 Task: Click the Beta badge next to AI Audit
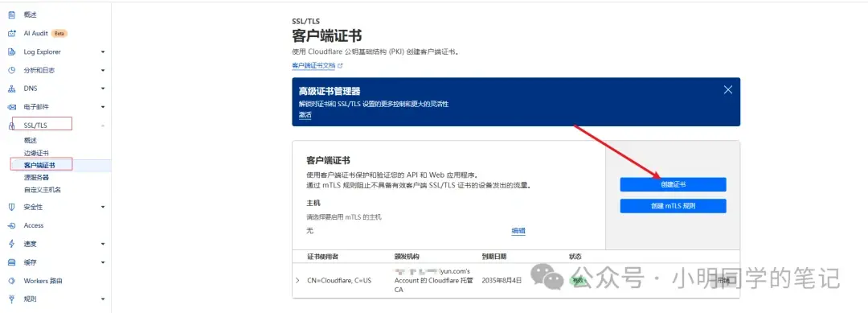tap(59, 33)
